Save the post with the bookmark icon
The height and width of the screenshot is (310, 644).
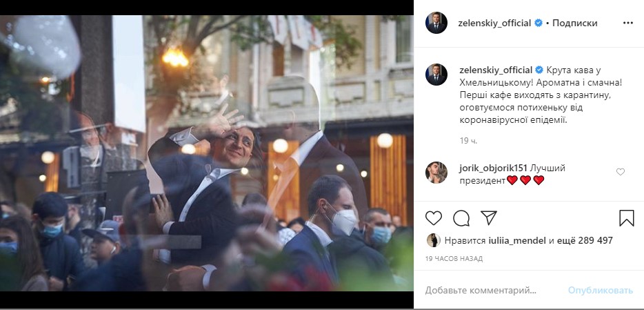coord(626,218)
